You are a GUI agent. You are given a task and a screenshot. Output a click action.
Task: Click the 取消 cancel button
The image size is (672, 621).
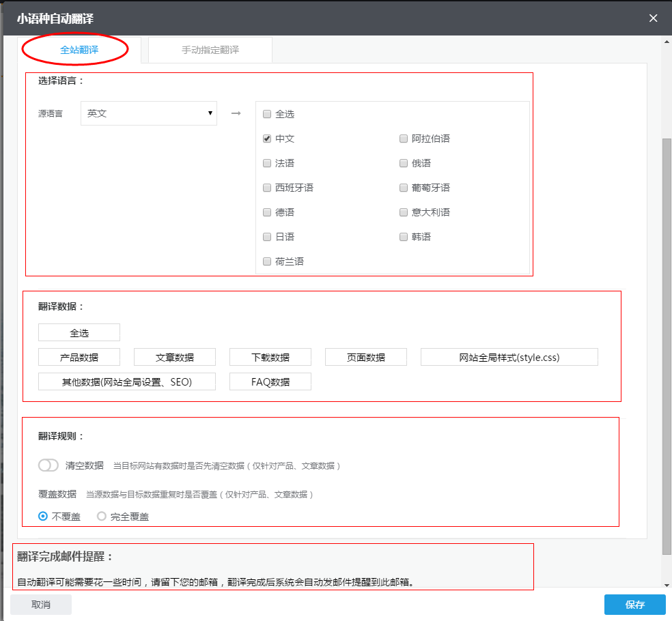[40, 605]
